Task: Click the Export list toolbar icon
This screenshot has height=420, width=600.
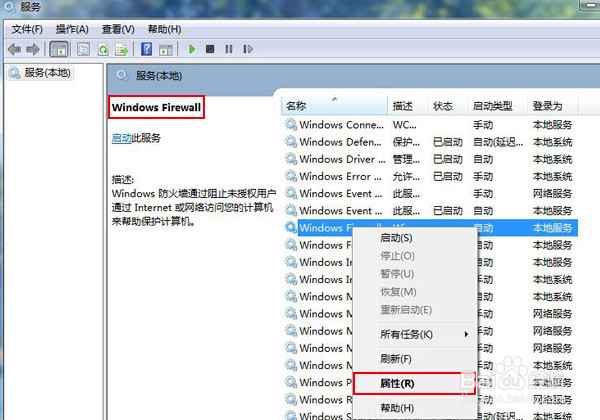Action: pos(122,49)
